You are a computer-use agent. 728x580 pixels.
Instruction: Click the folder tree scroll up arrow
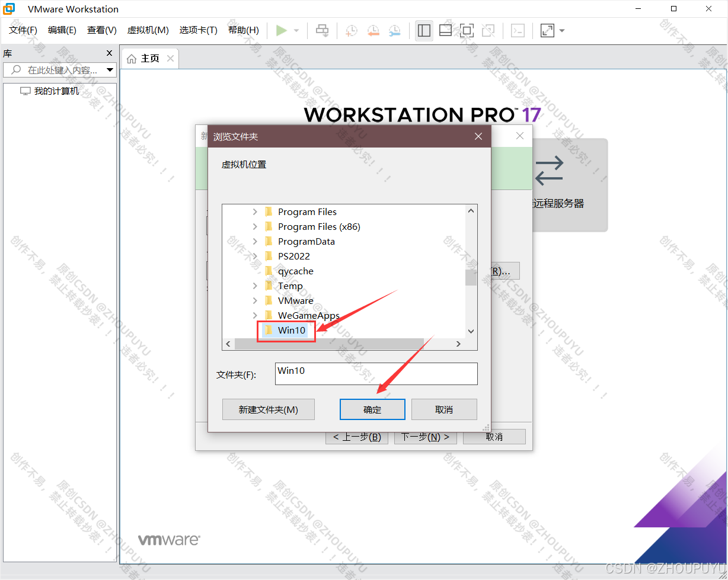(x=471, y=211)
